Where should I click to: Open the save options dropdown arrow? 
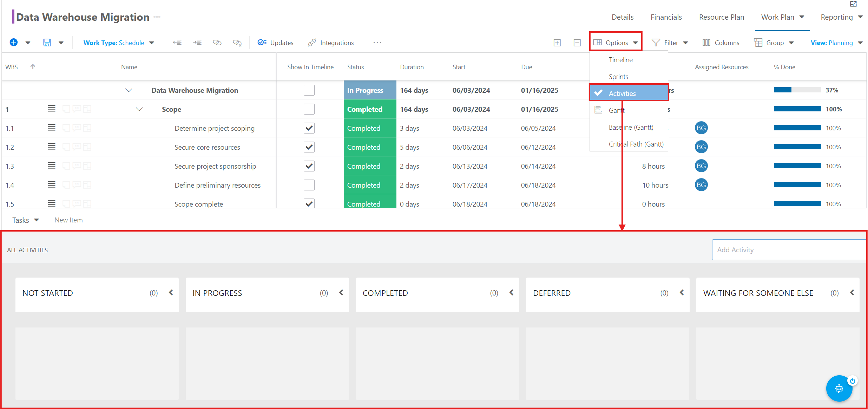[61, 43]
